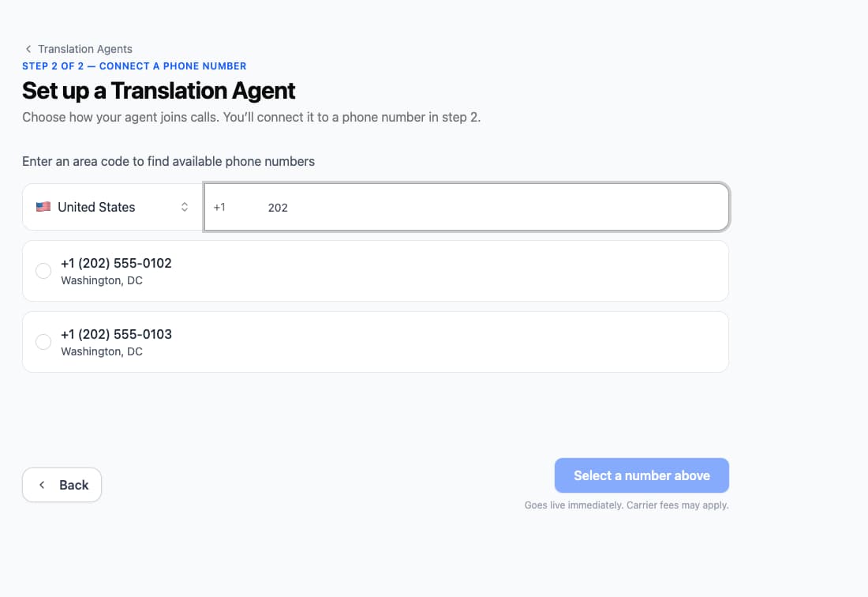
Task: Click the description about joining calls
Action: pyautogui.click(x=251, y=117)
